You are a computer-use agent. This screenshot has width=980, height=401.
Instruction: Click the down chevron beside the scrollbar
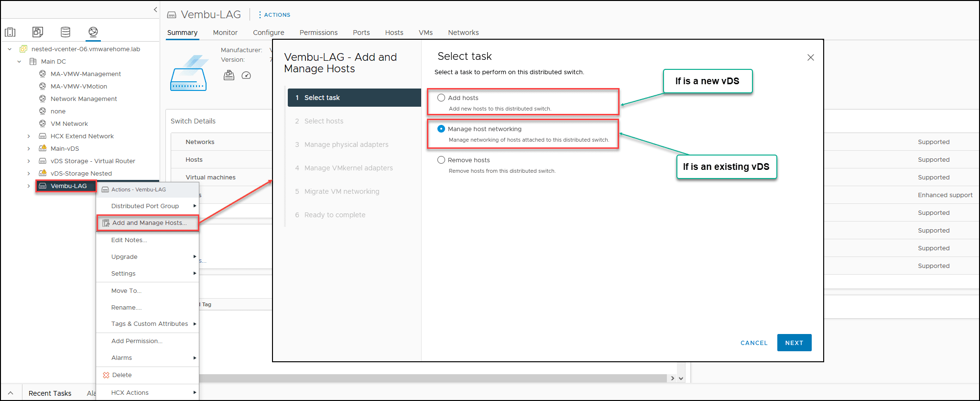(681, 378)
